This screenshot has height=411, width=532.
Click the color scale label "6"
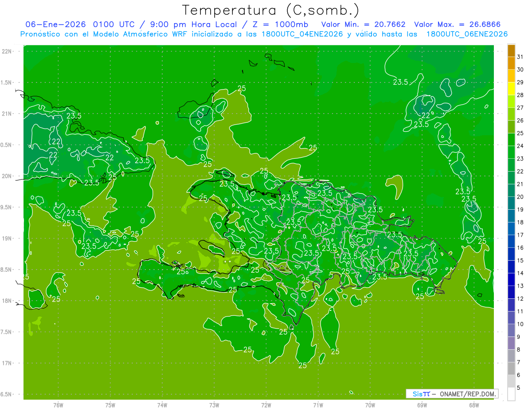(519, 375)
